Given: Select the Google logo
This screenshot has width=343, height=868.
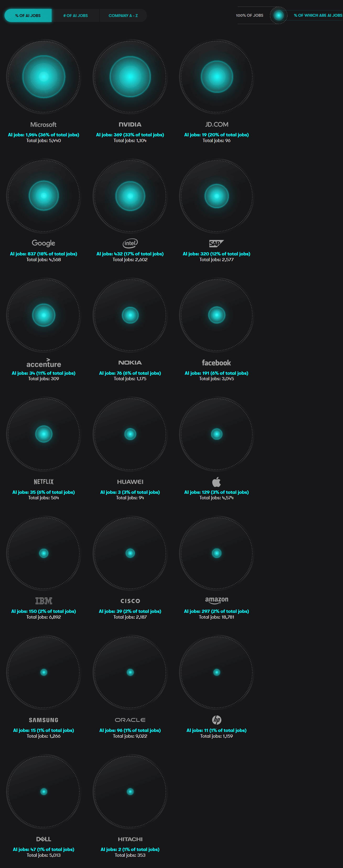Looking at the screenshot, I should click(43, 243).
